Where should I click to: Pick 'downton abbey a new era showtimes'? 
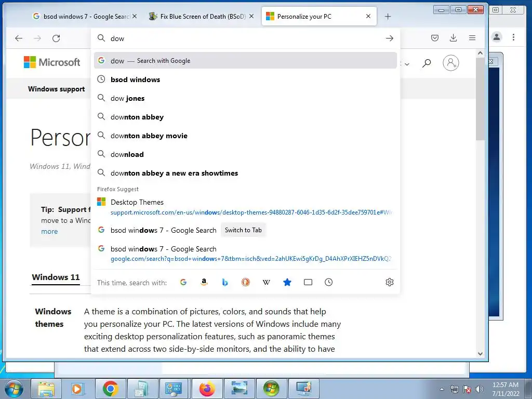point(245,172)
